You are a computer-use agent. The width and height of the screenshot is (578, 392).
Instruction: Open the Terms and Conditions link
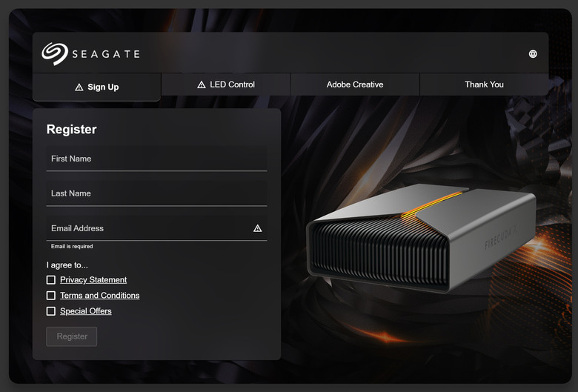pyautogui.click(x=100, y=296)
